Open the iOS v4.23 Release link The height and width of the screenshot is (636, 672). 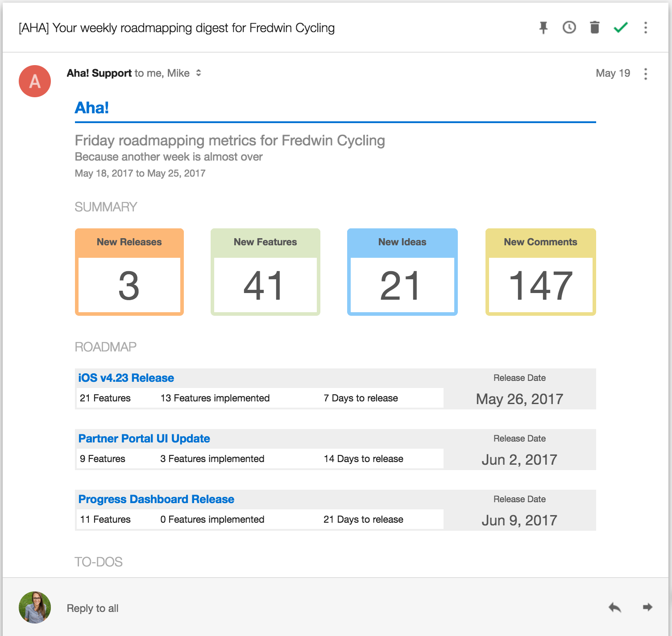[126, 378]
